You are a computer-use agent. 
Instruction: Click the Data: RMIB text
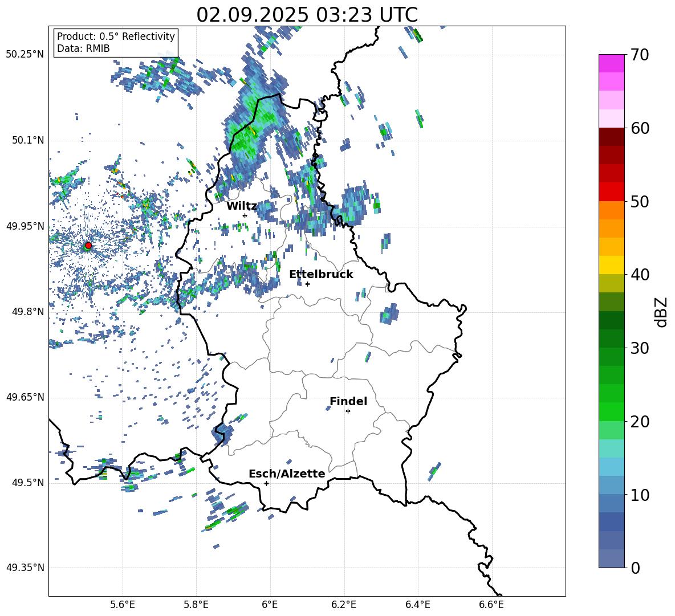83,48
